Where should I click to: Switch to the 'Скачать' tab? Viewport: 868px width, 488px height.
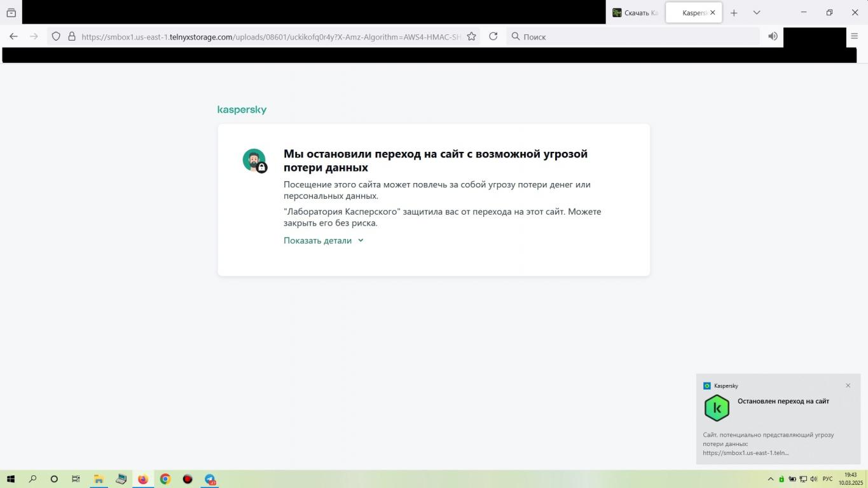click(635, 13)
